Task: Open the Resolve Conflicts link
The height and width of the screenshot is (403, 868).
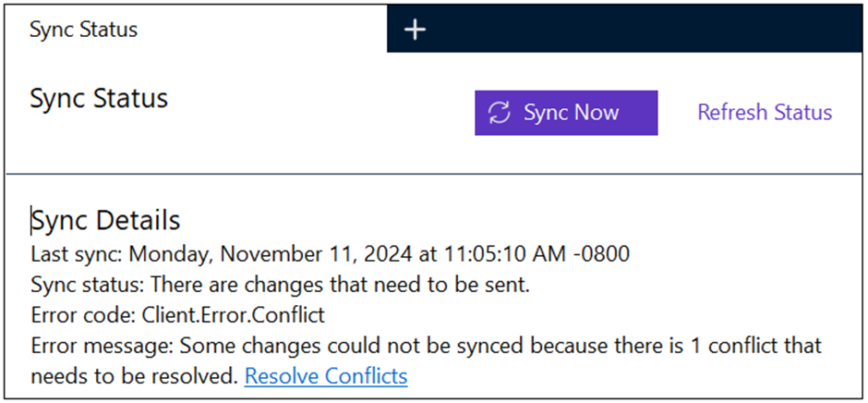Action: (326, 376)
